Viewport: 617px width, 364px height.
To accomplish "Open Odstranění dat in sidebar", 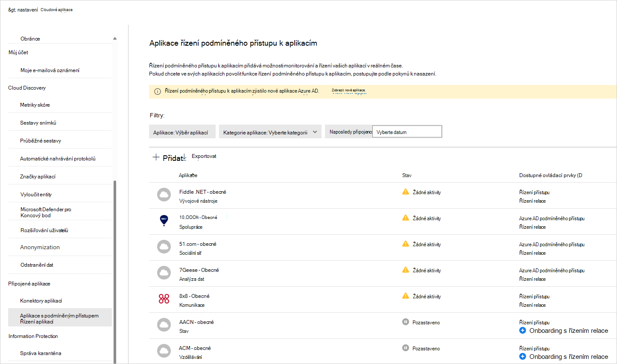I will click(37, 265).
